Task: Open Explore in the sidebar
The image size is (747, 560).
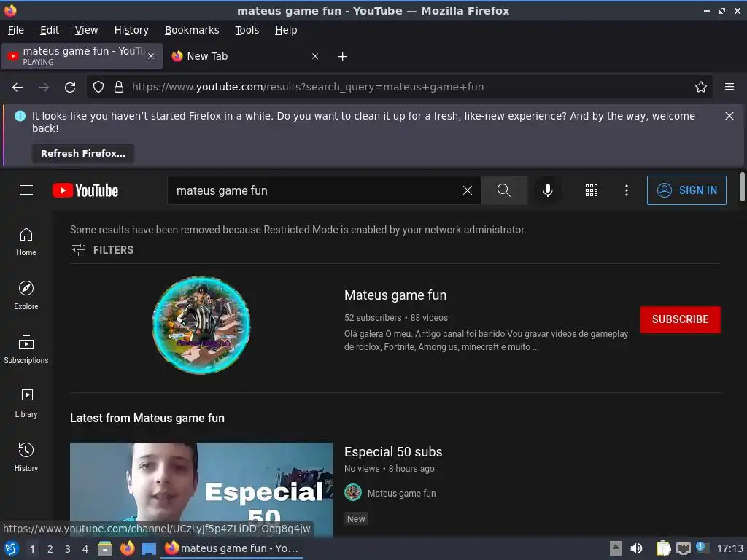Action: point(26,296)
